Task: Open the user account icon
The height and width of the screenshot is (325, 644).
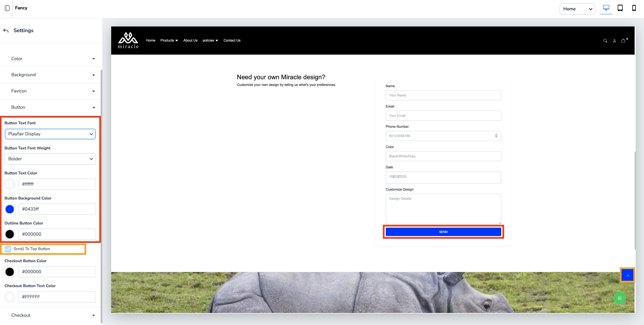Action: pyautogui.click(x=614, y=41)
